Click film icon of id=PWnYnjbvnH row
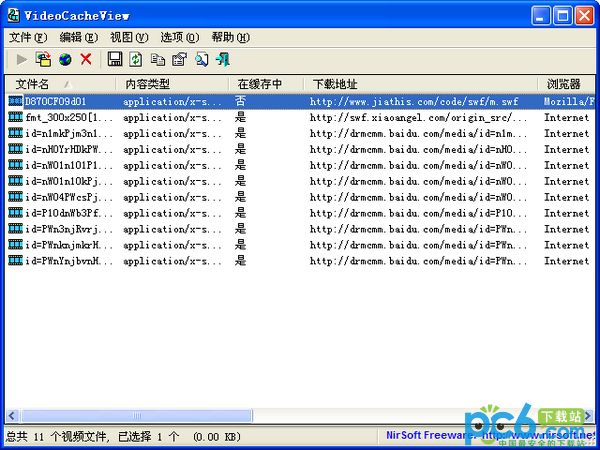600x450 pixels. point(16,261)
